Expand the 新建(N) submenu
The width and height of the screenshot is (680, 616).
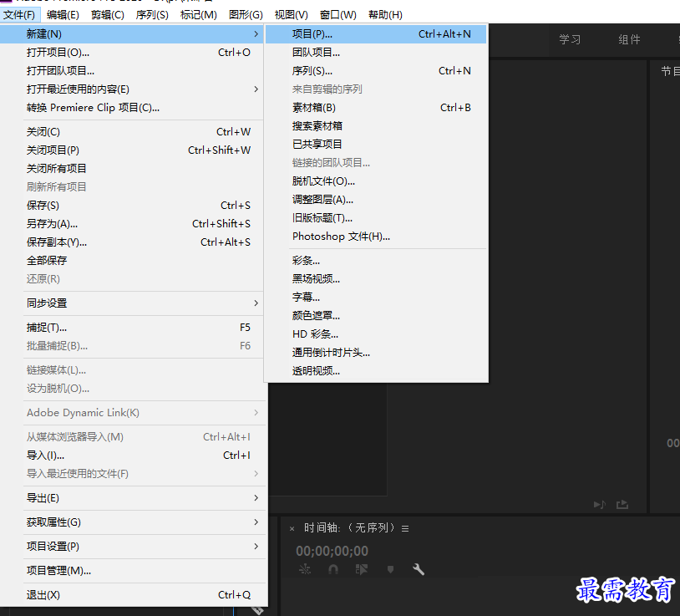pos(132,33)
